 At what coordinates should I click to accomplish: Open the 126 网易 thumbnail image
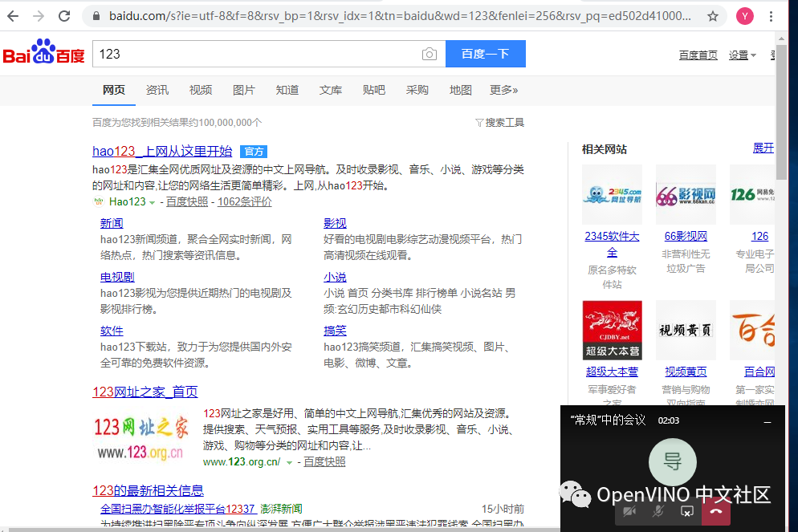pyautogui.click(x=751, y=194)
